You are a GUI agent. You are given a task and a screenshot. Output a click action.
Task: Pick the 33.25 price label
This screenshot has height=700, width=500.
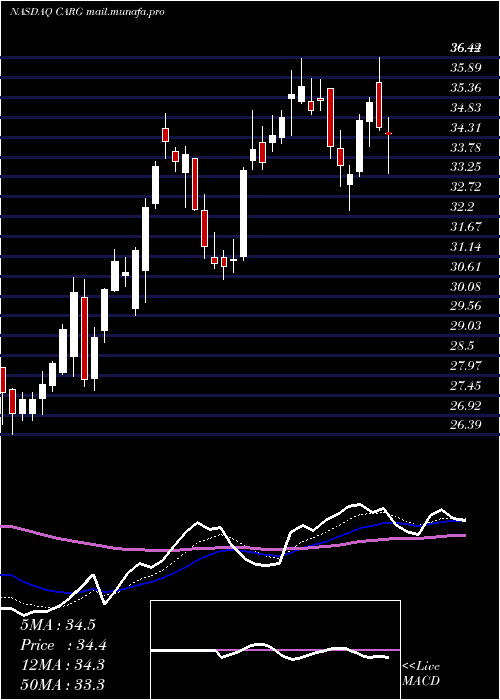click(x=465, y=167)
